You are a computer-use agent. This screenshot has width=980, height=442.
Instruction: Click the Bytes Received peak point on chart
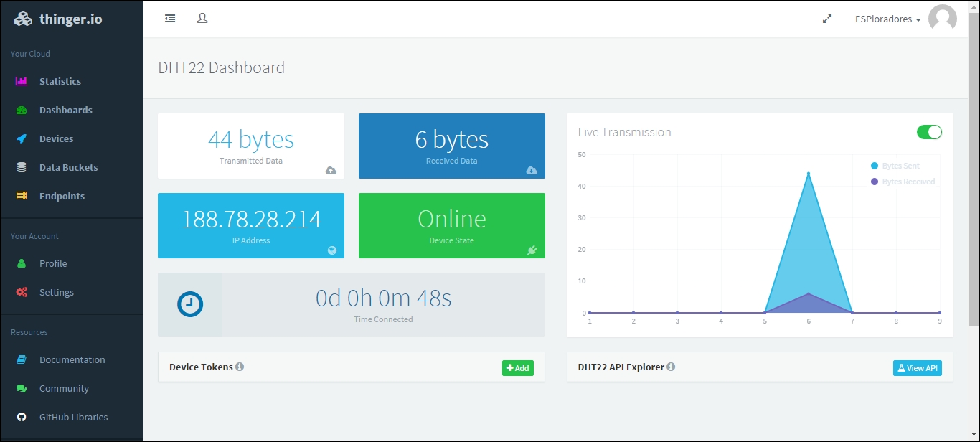pos(809,294)
